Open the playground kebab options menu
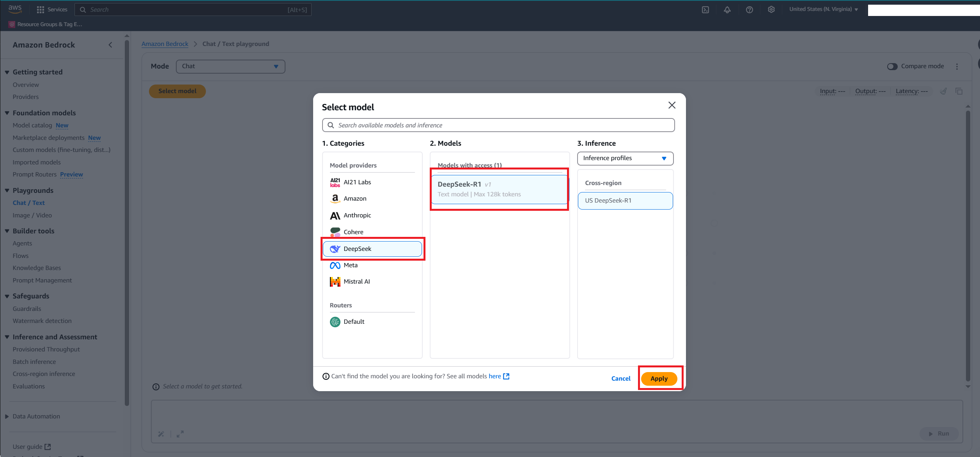The height and width of the screenshot is (457, 980). click(957, 67)
